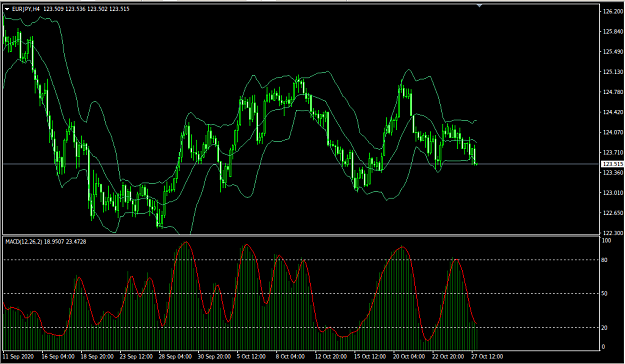Click the 123.010 price scale label
Viewport: 625px width, 364px height.
[x=613, y=193]
